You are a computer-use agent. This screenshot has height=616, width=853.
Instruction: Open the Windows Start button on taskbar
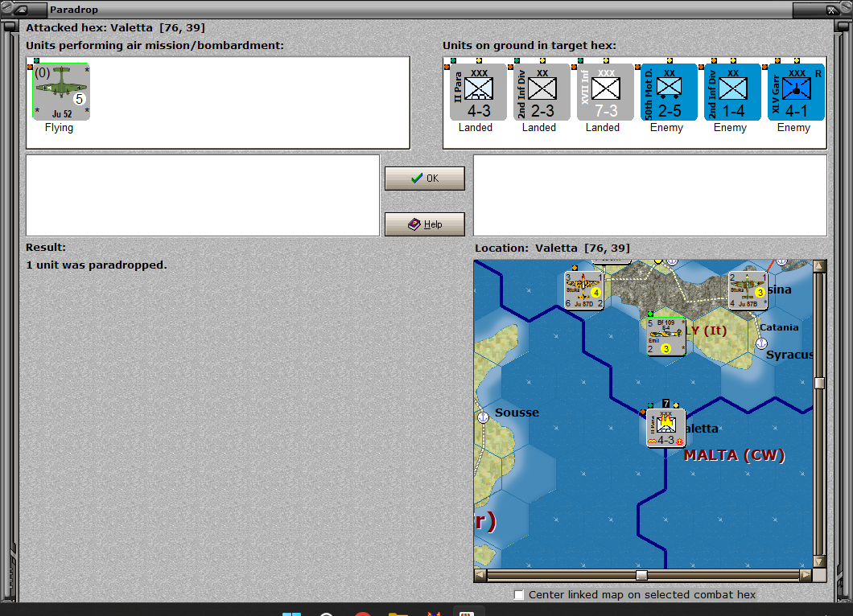tap(291, 614)
